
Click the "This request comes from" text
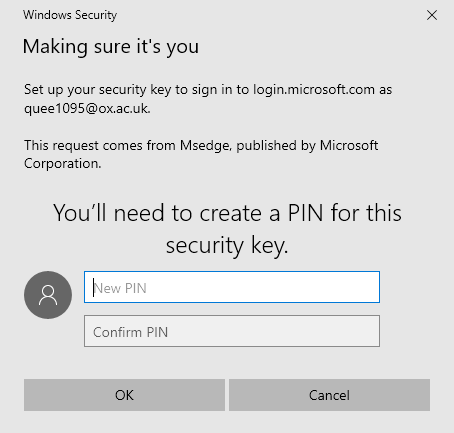click(100, 145)
